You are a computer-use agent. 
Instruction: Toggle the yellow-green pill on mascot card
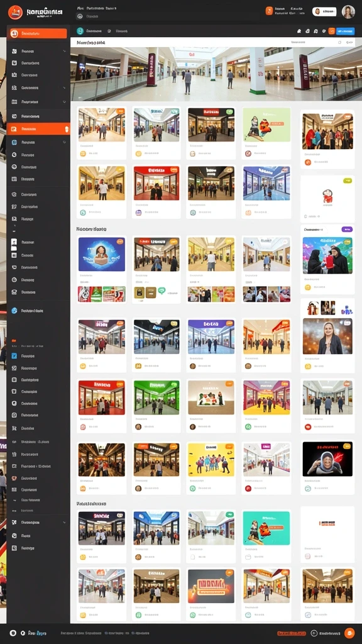coord(347,180)
